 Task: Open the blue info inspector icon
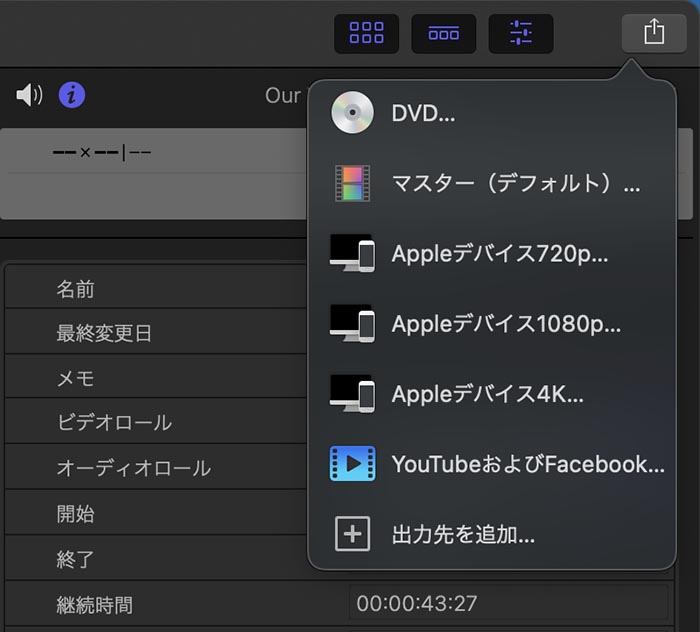click(72, 95)
